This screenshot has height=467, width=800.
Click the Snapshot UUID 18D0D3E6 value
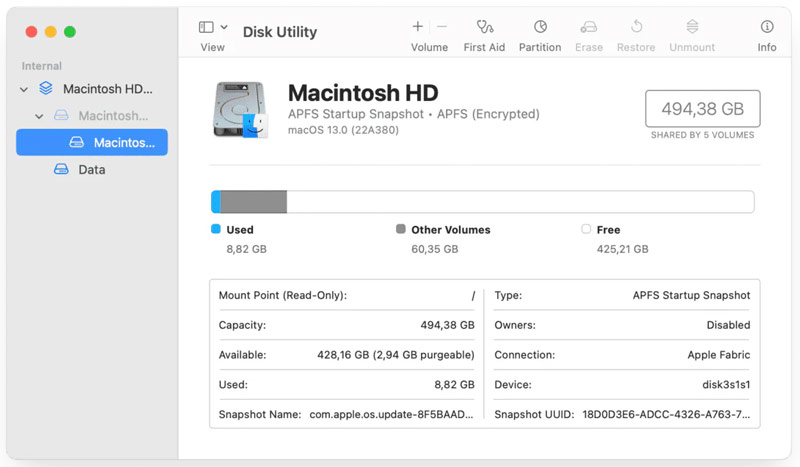point(666,414)
